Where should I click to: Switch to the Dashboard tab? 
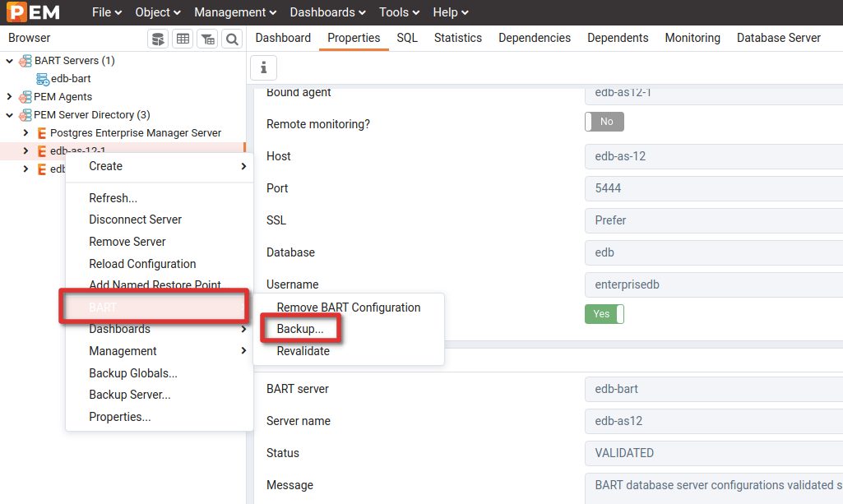pos(283,38)
